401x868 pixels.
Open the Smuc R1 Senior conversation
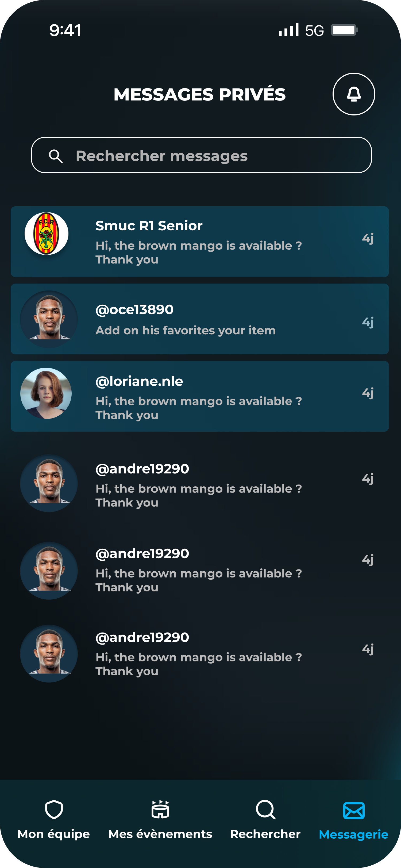pos(199,242)
